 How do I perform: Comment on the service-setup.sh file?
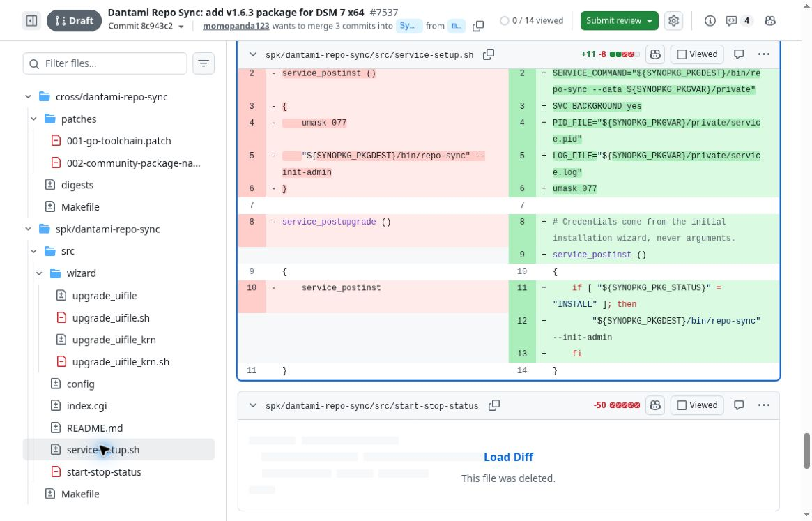pyautogui.click(x=739, y=54)
